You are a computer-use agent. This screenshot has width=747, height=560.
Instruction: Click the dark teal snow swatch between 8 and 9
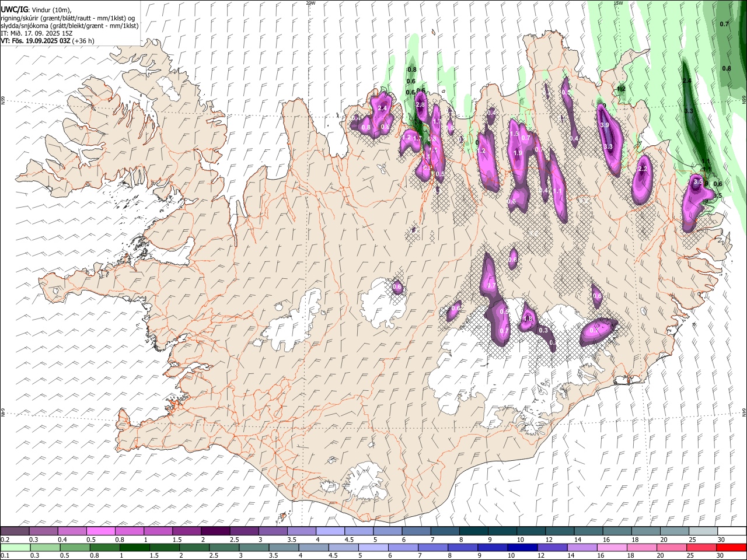point(473,531)
